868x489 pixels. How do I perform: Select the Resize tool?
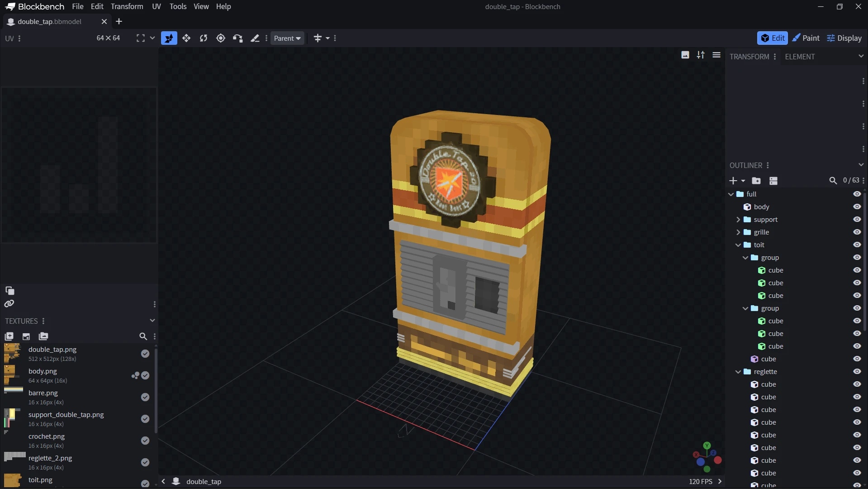186,38
